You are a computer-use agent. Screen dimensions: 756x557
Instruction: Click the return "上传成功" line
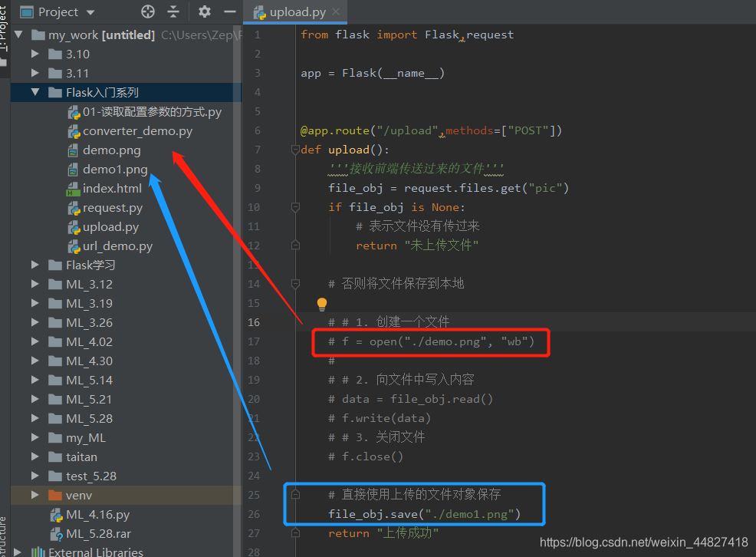(383, 533)
